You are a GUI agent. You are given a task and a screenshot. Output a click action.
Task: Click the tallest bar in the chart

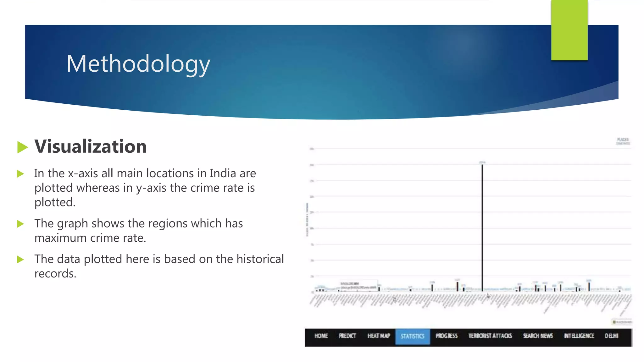click(x=482, y=228)
